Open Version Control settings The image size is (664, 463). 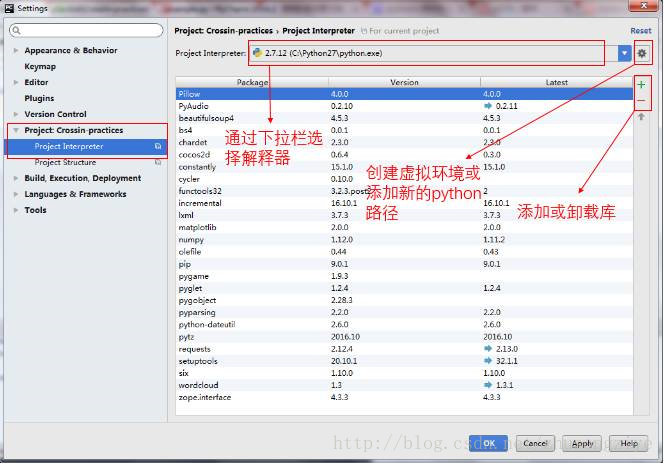[x=55, y=114]
